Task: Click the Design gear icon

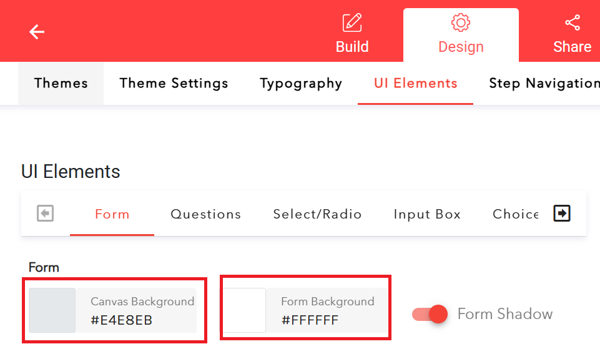Action: point(460,22)
